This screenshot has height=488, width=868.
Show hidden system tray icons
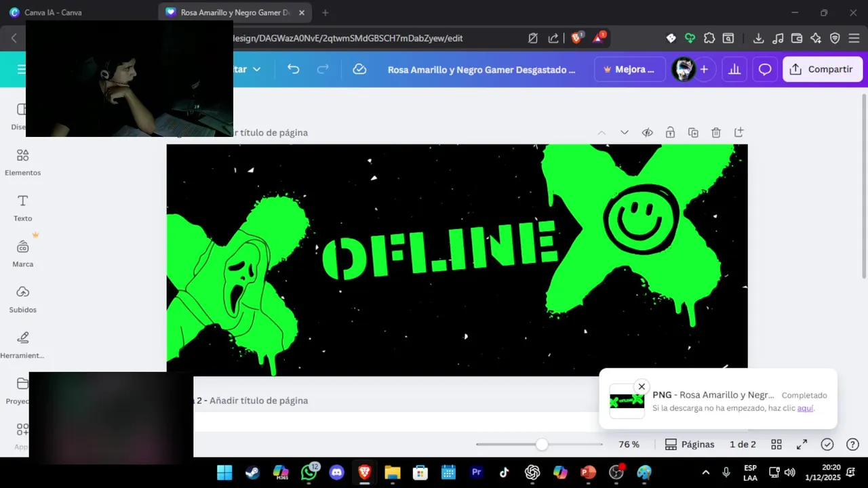705,472
